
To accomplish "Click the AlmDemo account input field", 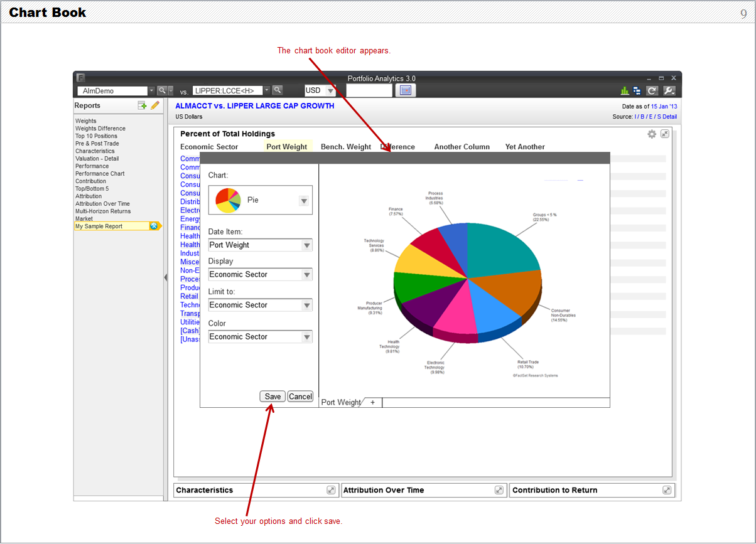I will tap(112, 91).
